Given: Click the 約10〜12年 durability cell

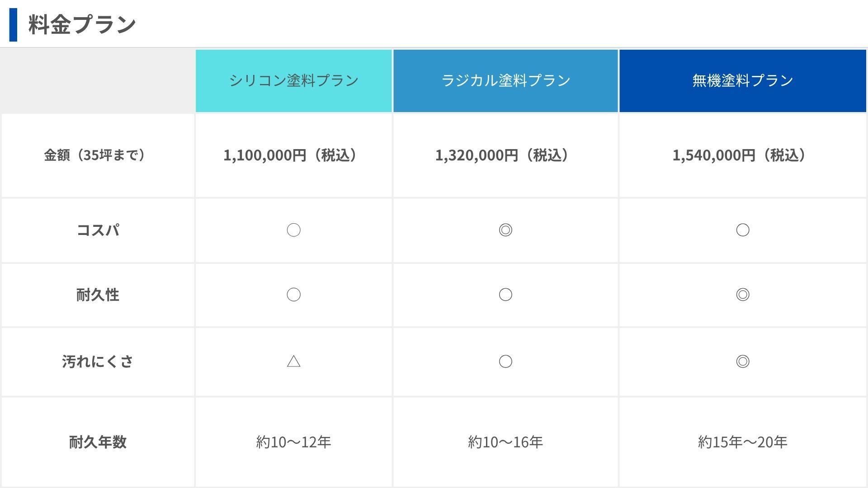Looking at the screenshot, I should 294,442.
